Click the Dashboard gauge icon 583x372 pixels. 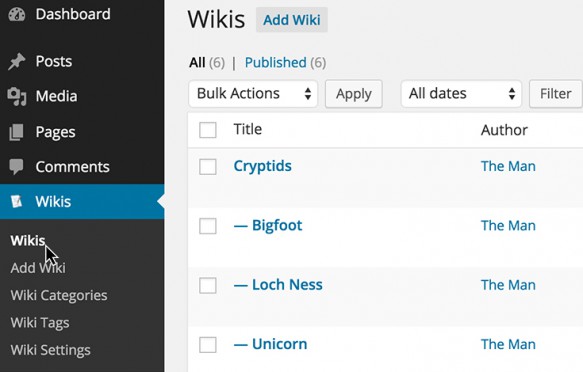click(x=17, y=14)
